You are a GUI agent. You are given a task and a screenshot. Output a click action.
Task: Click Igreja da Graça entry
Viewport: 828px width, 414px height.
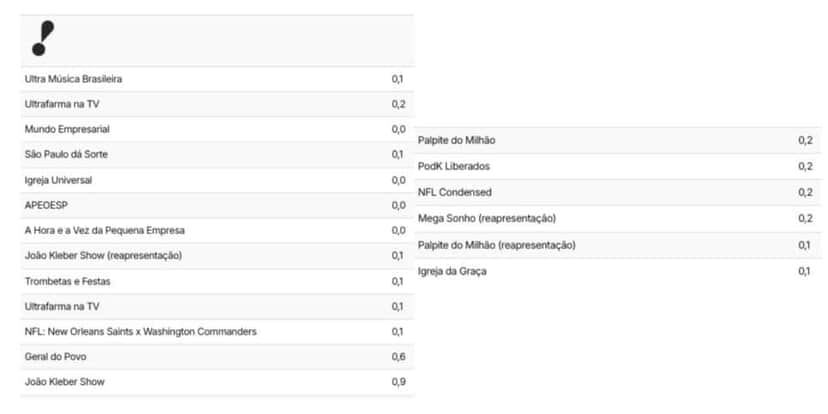click(618, 271)
